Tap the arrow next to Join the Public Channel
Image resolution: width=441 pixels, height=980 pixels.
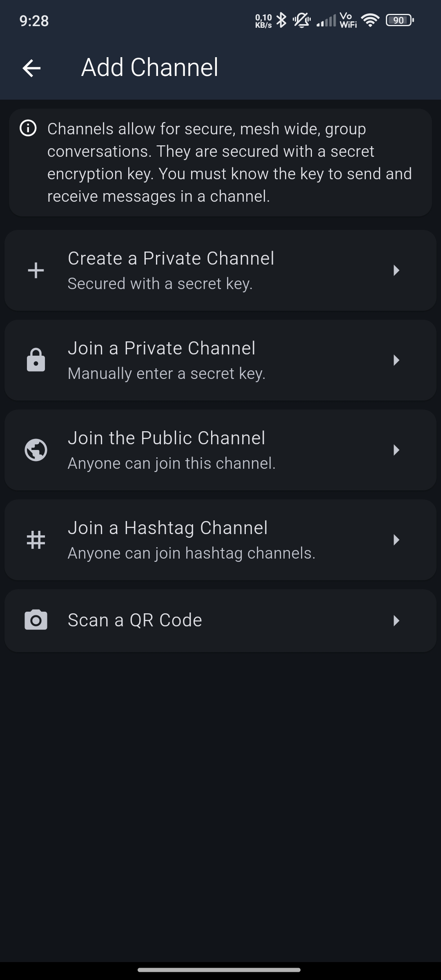point(396,450)
